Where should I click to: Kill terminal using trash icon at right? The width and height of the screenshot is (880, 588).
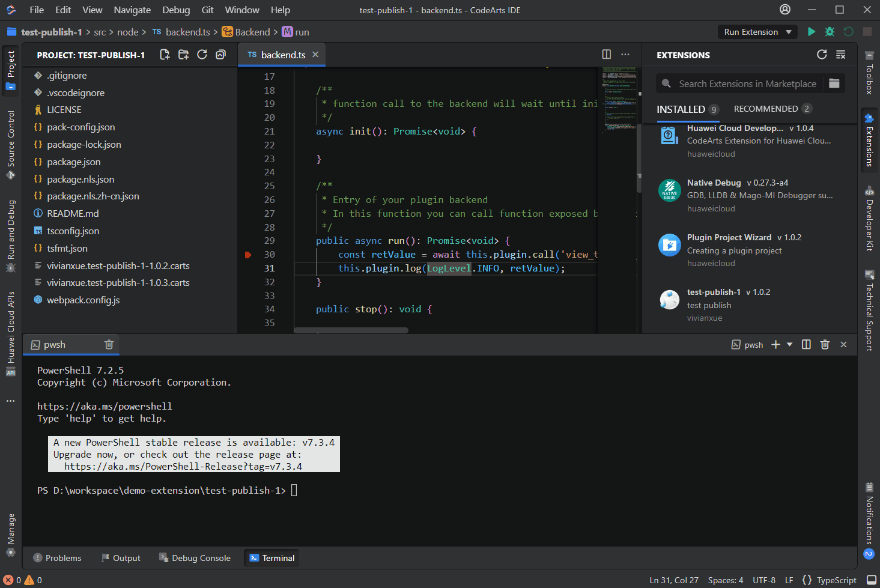(x=825, y=344)
